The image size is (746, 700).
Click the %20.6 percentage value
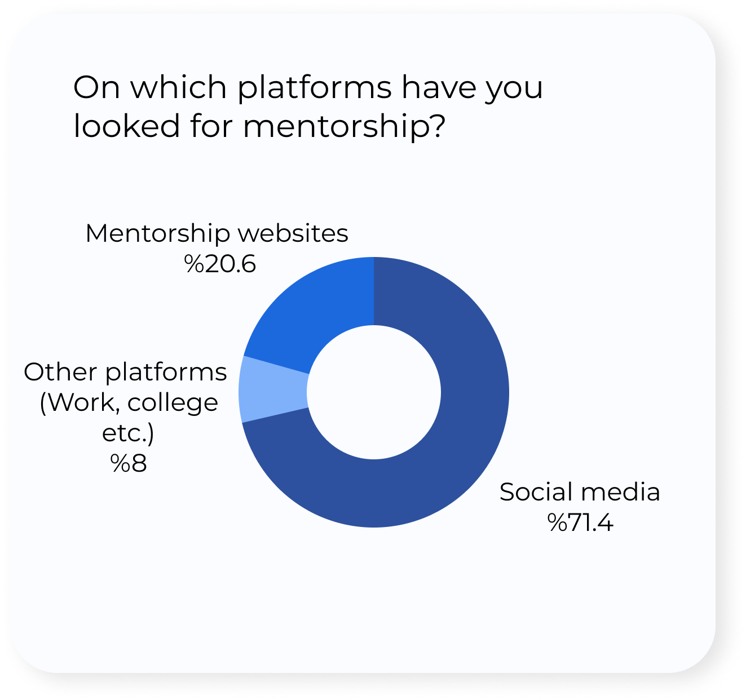220,264
